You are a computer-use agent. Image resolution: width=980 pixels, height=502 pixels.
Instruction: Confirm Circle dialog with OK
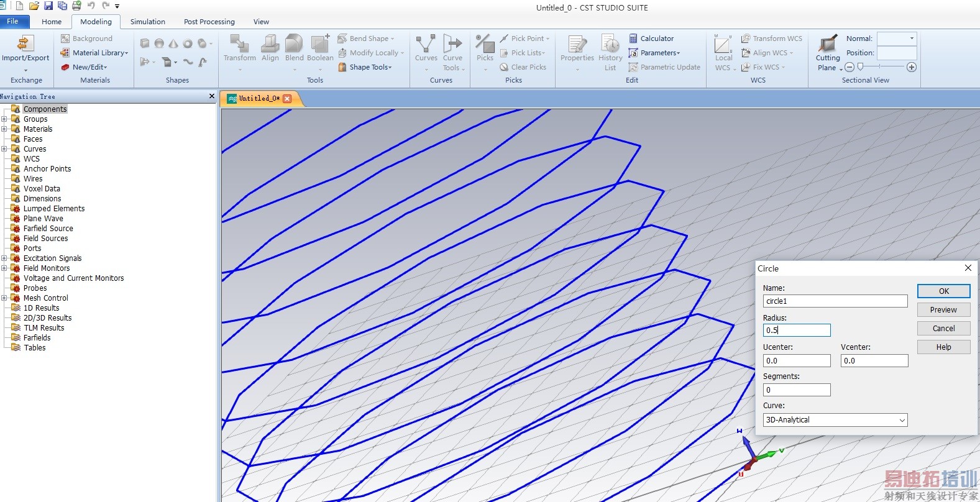click(x=943, y=291)
